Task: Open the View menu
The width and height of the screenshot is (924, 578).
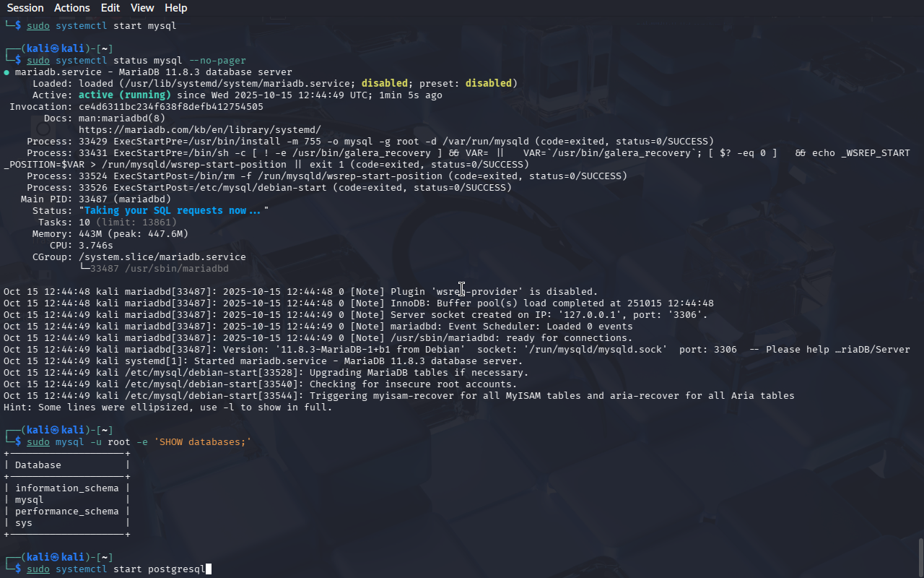Action: tap(142, 8)
